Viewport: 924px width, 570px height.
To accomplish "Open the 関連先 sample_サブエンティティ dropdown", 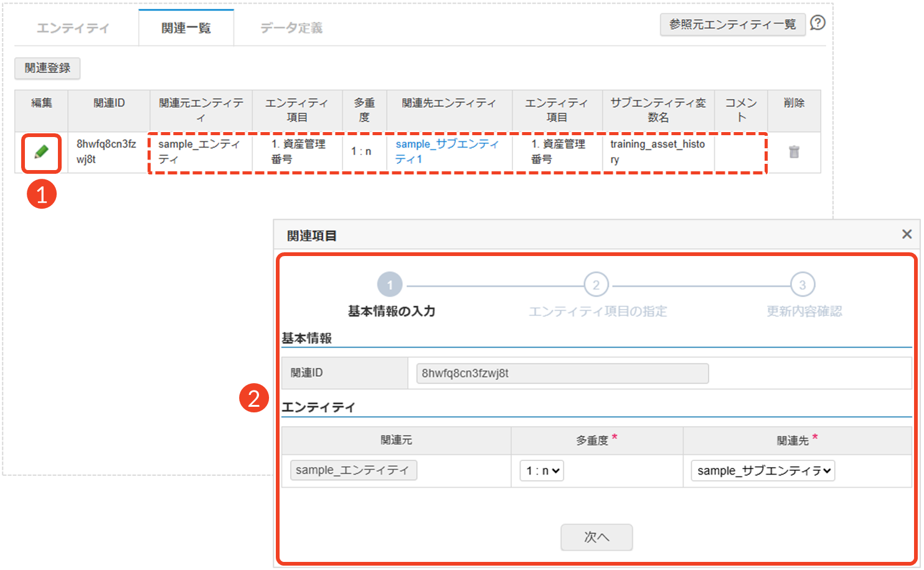I will click(763, 471).
